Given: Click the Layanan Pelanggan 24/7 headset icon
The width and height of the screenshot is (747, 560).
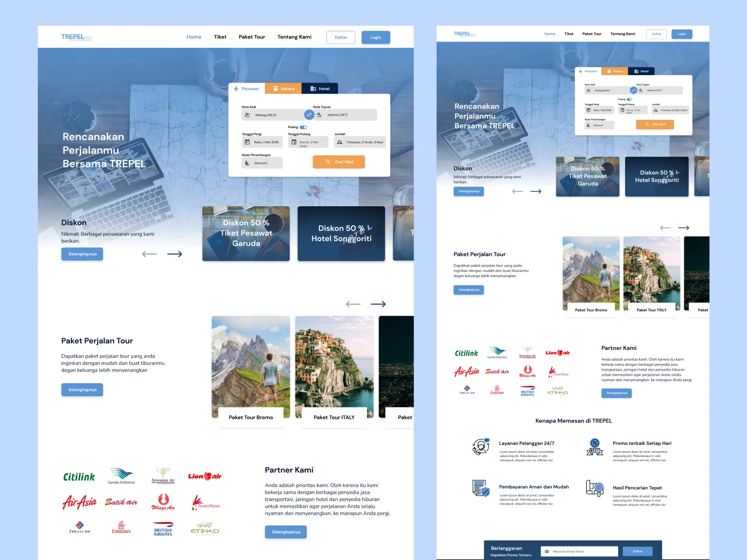Looking at the screenshot, I should (x=482, y=447).
